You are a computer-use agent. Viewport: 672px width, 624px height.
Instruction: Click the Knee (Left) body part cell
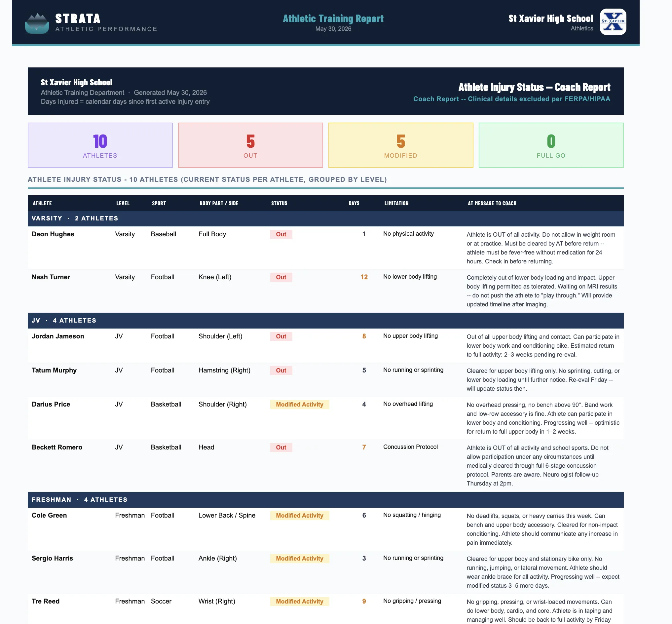pos(215,277)
